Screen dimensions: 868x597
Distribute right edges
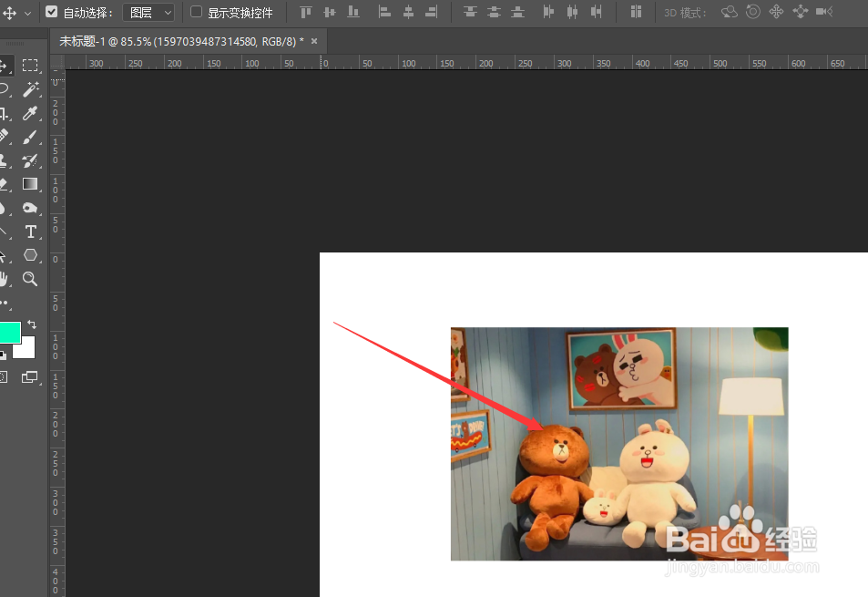pos(597,12)
